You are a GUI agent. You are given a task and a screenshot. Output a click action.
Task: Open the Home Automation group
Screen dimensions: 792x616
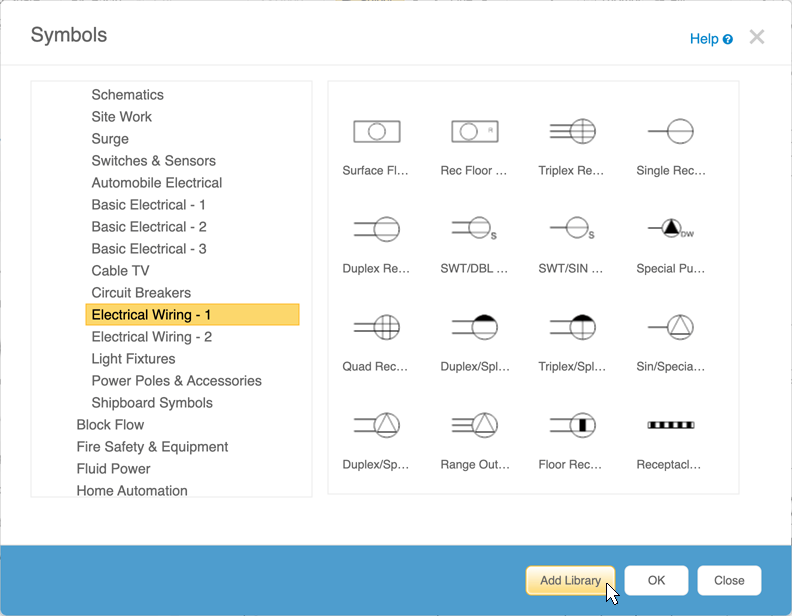(x=132, y=491)
